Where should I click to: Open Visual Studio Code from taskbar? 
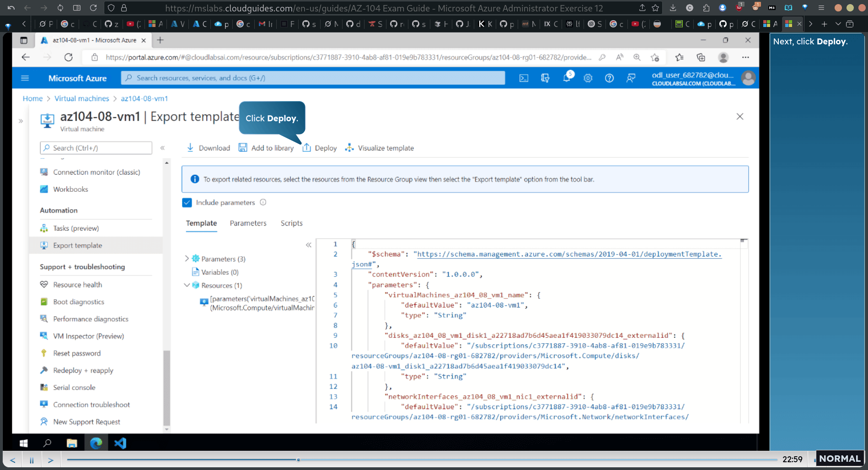coord(120,443)
